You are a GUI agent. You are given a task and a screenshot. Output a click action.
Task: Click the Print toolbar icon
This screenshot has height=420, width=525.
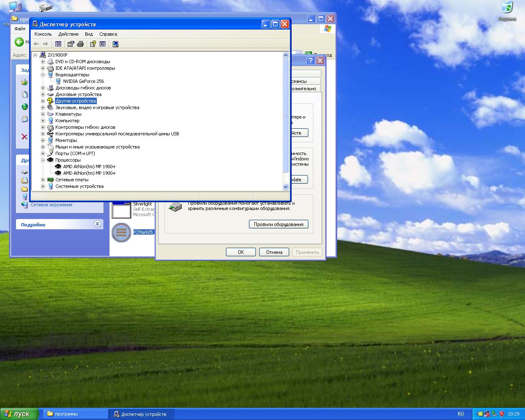coord(80,44)
